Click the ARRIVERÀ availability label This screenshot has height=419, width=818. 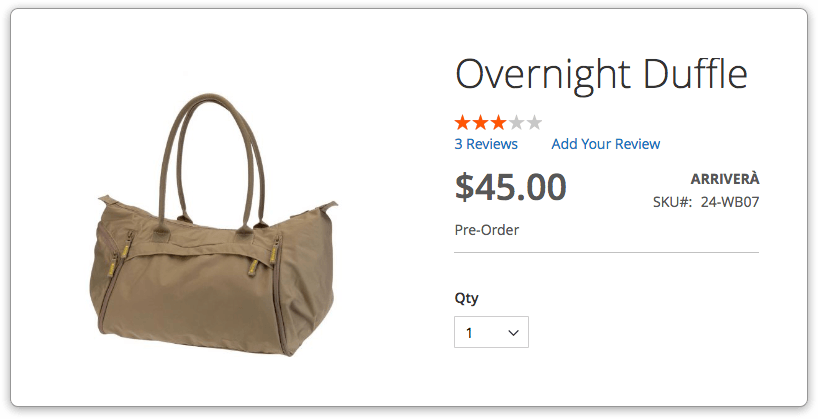coord(725,178)
